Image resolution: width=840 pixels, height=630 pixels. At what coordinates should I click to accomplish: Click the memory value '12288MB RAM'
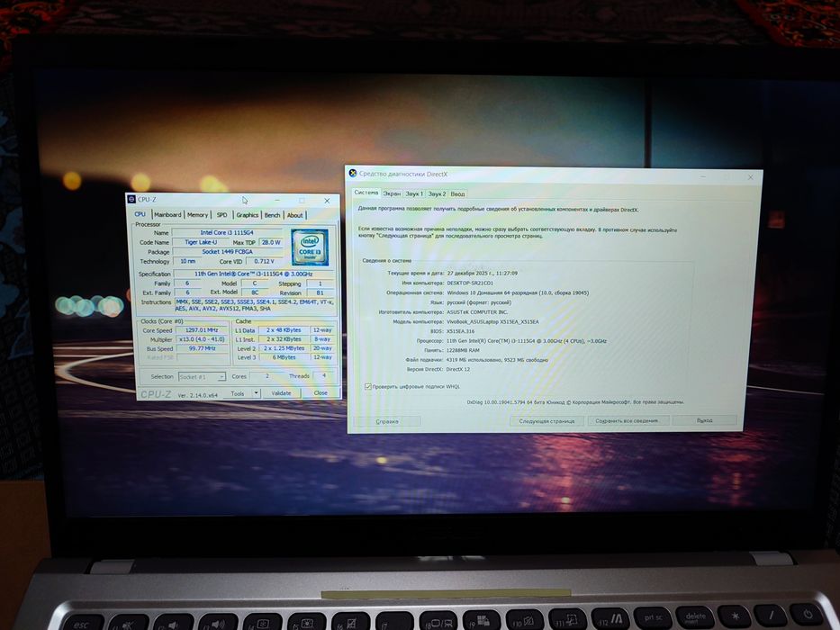(x=463, y=350)
